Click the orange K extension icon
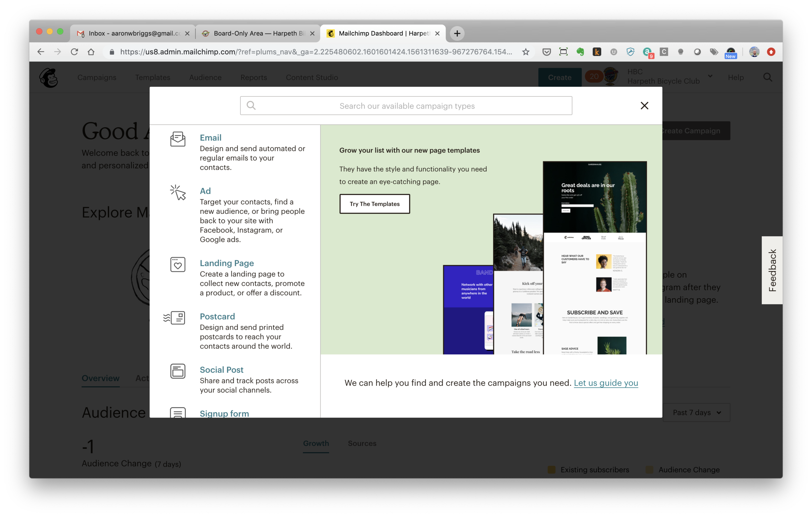This screenshot has height=517, width=812. [597, 52]
